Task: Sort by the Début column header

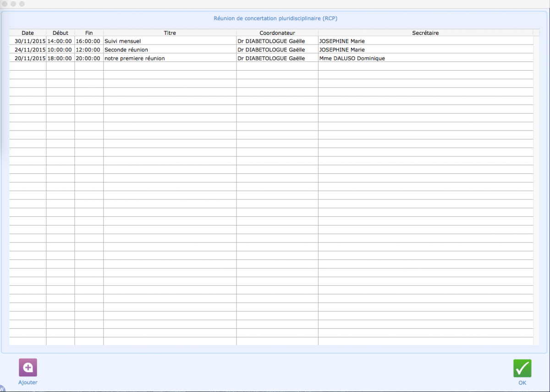Action: pos(60,33)
